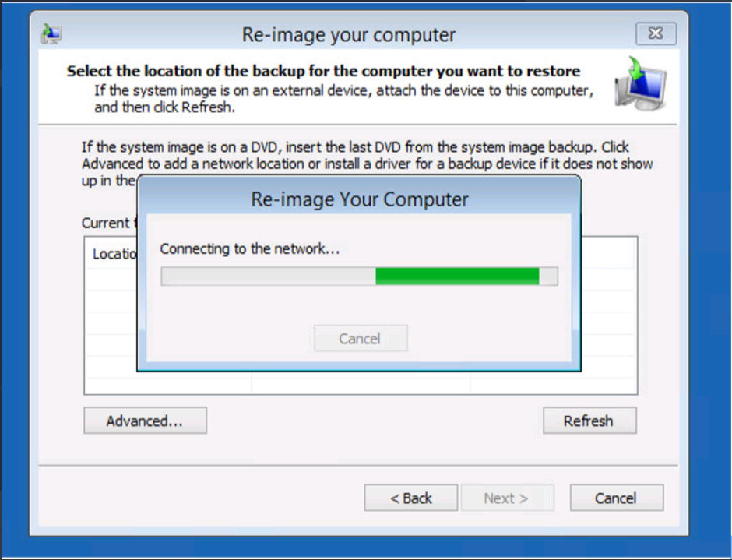732x560 pixels.
Task: Click the large restore computer icon with green arrow
Action: (x=640, y=83)
